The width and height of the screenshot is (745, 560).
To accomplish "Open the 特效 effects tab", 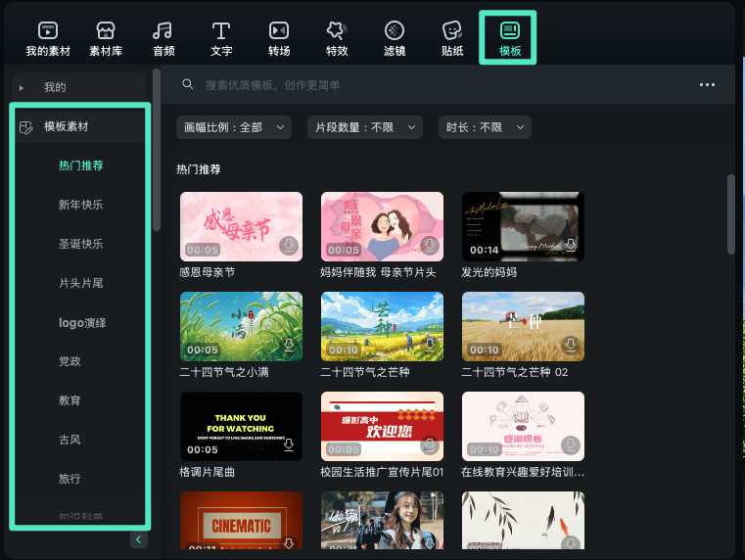I will pos(337,39).
